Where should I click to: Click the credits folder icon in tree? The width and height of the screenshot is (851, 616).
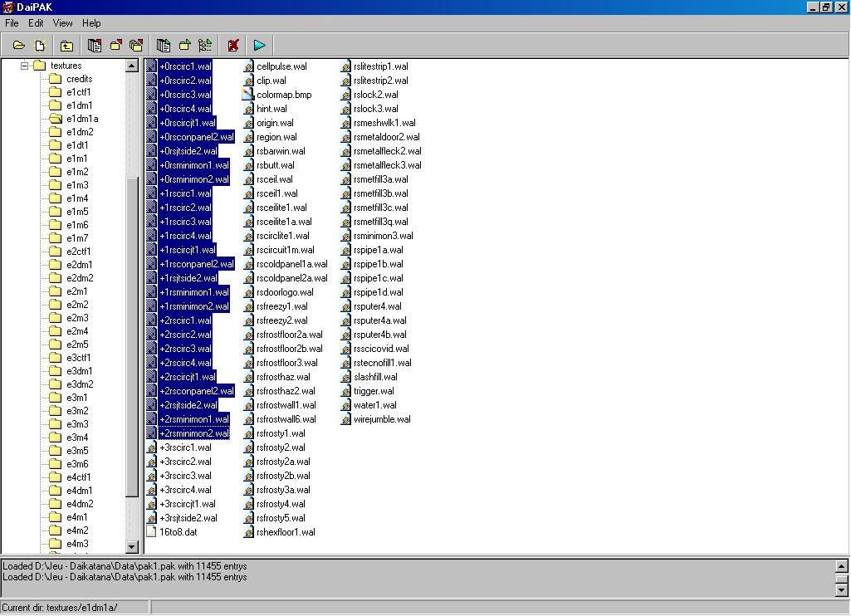(56, 79)
